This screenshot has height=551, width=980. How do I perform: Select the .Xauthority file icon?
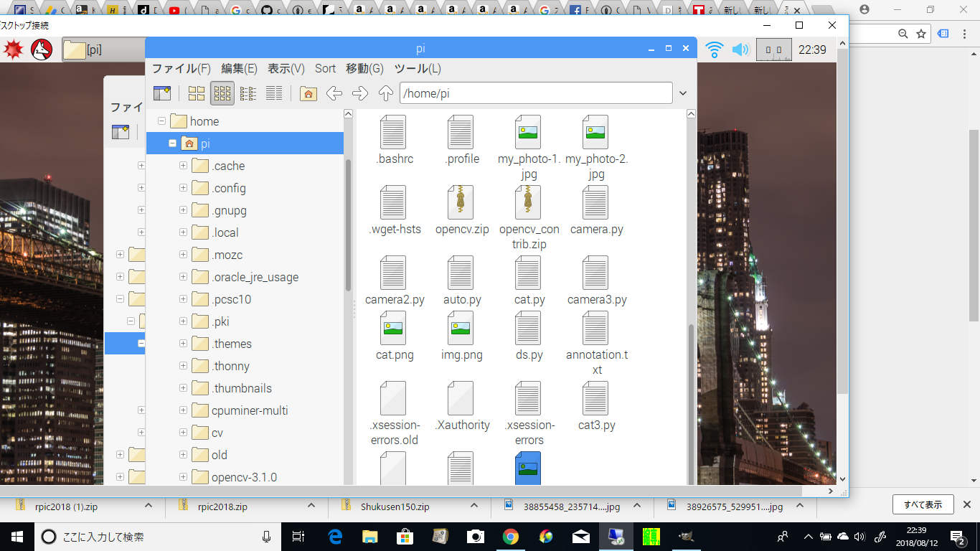[461, 399]
